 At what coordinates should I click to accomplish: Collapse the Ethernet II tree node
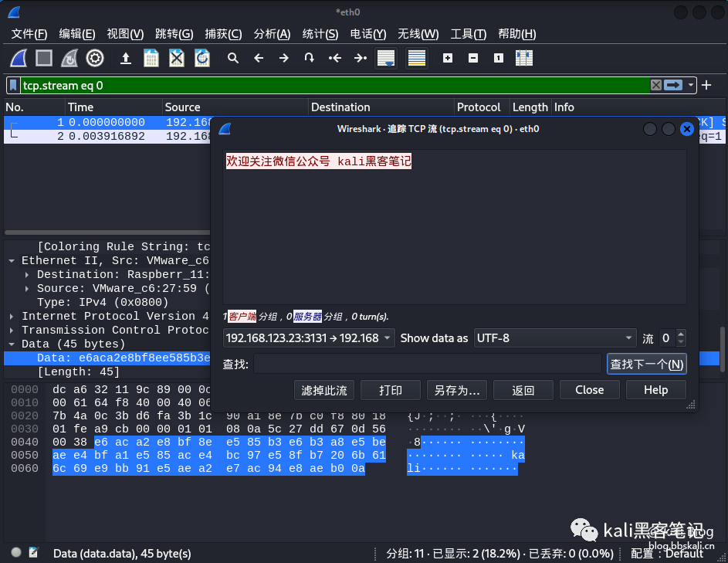pos(12,260)
